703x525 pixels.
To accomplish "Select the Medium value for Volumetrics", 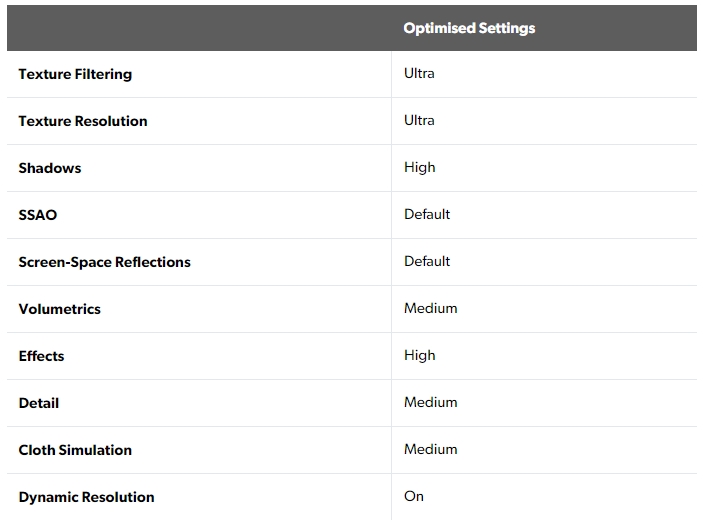I will pos(431,308).
